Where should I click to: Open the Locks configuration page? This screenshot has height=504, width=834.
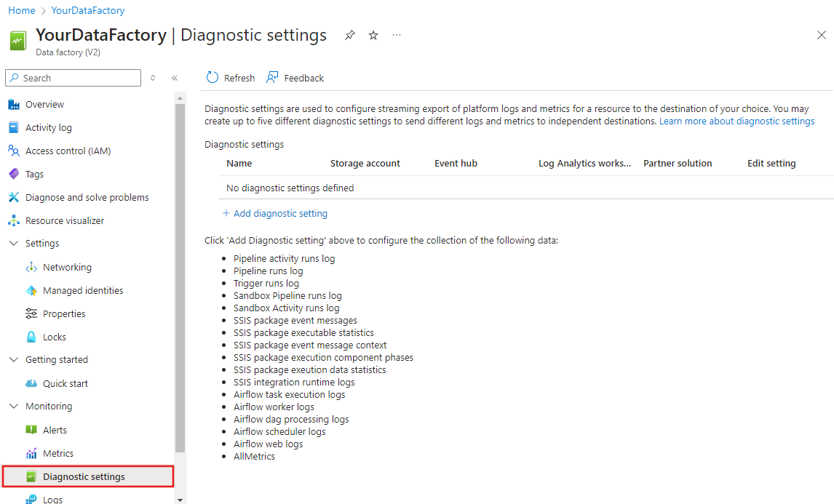click(x=53, y=336)
